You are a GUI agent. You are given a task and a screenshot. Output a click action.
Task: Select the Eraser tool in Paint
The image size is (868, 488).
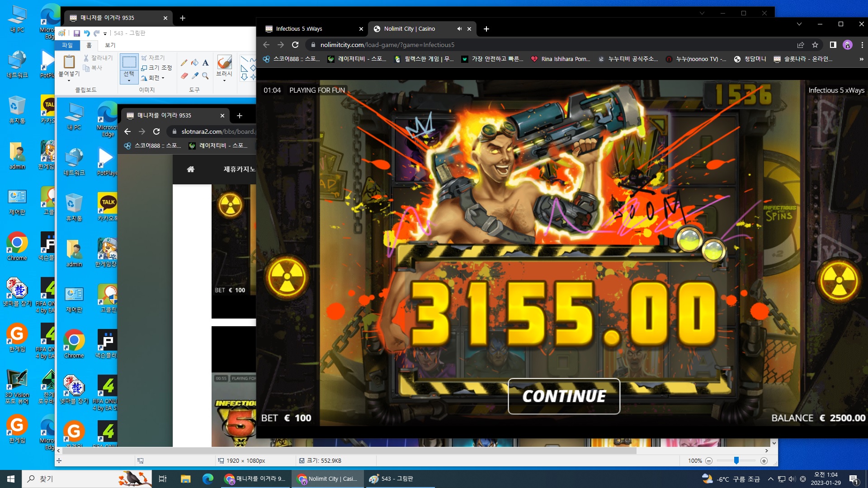coord(184,75)
